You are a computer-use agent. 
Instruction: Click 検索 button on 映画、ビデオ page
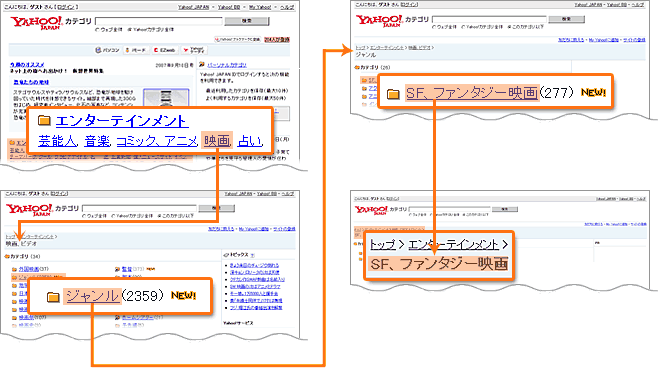coord(216,208)
